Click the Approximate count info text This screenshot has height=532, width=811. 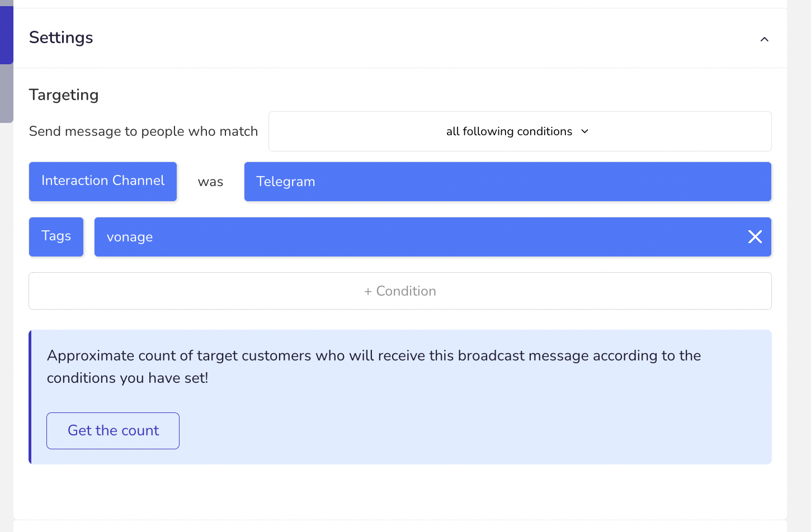[374, 367]
